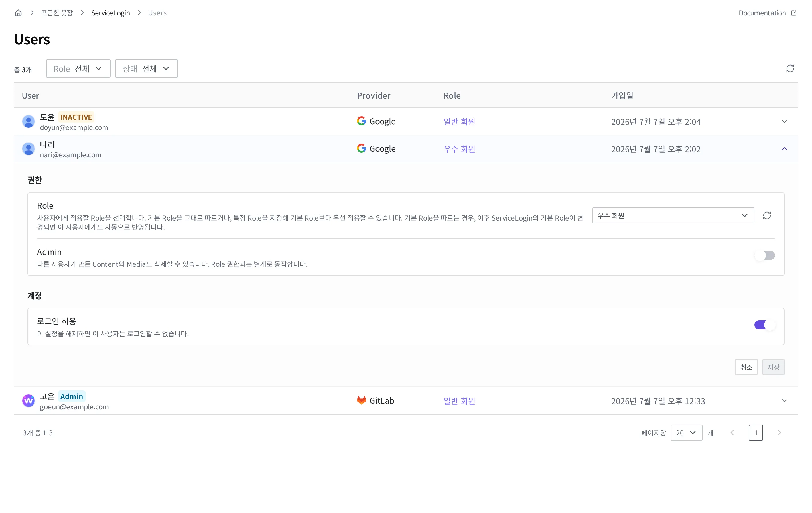Open 도윤's 일반 회원 role link
Screen dimensions: 812x513
[x=459, y=121]
